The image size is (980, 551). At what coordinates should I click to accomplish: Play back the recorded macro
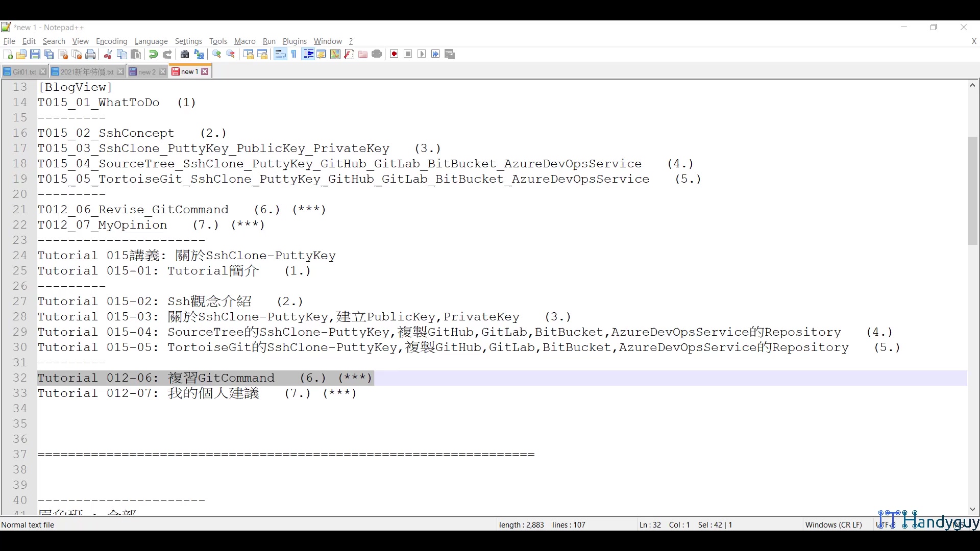tap(422, 54)
